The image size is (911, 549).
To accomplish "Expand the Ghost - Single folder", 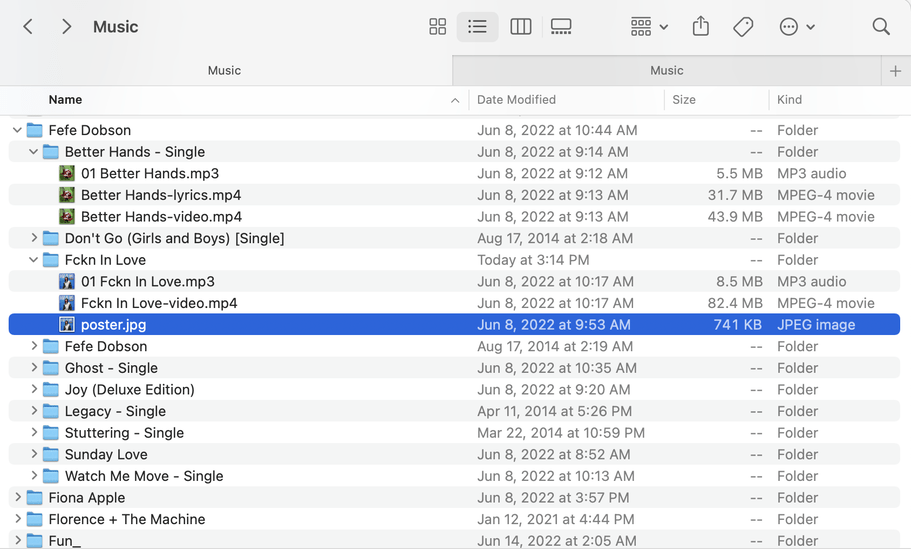I will pyautogui.click(x=33, y=367).
